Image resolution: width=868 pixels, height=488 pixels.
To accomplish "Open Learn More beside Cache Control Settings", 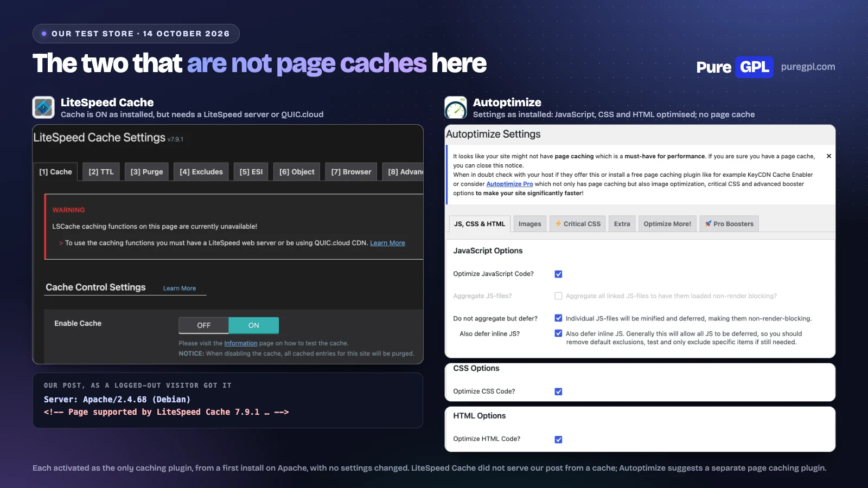I will (x=180, y=288).
